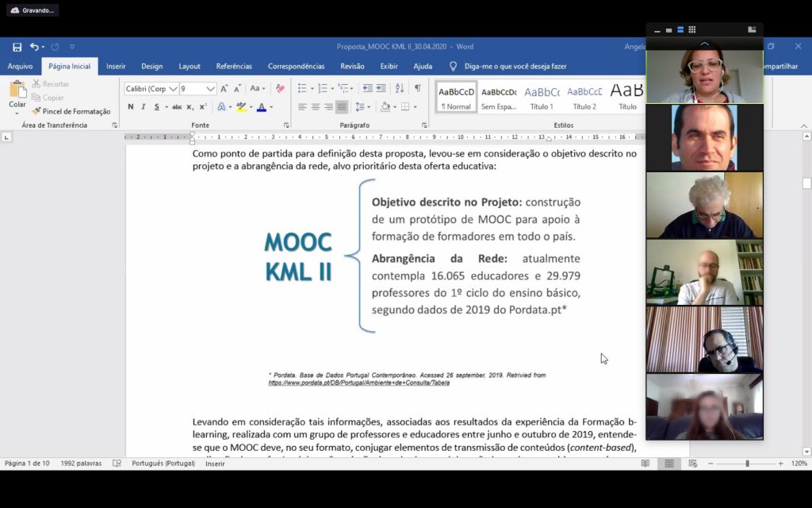812x508 pixels.
Task: Click the Colar paste clipboard icon
Action: click(x=17, y=90)
